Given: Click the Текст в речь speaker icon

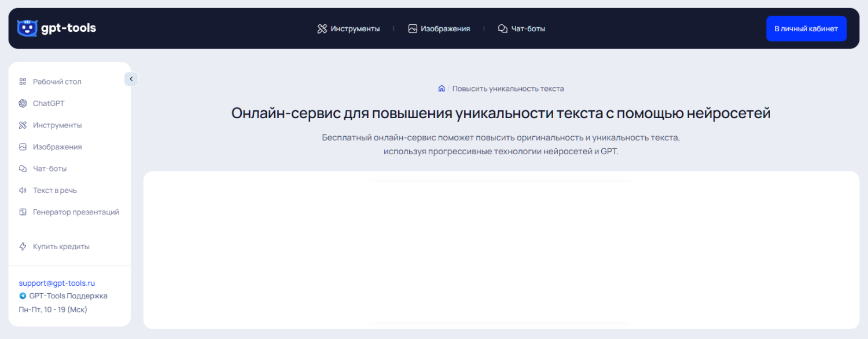Looking at the screenshot, I should point(22,190).
